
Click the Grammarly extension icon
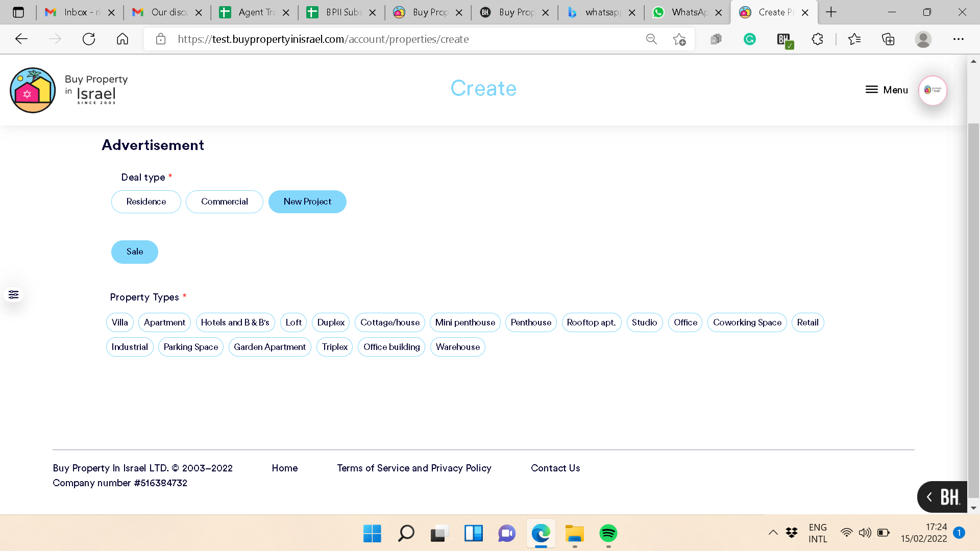(749, 39)
